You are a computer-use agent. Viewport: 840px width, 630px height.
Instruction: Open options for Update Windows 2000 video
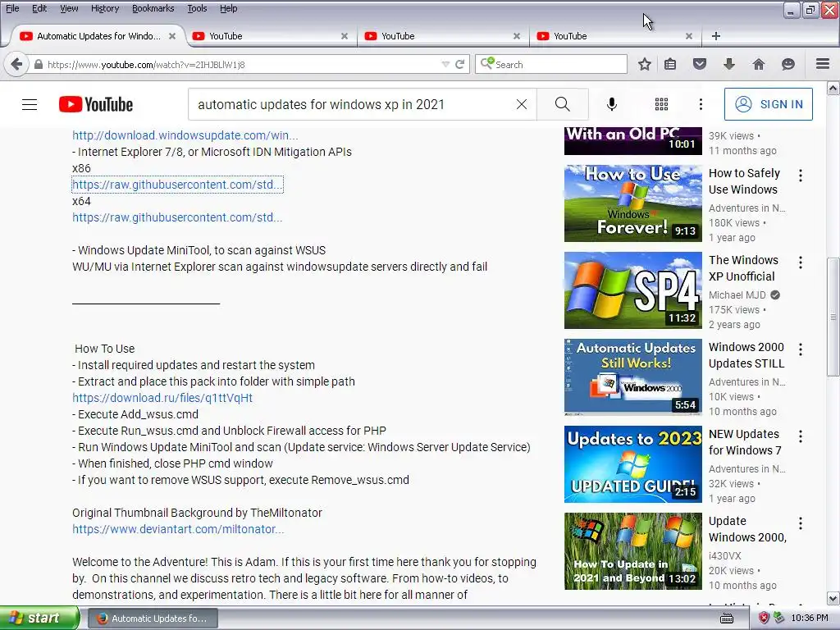tap(801, 523)
